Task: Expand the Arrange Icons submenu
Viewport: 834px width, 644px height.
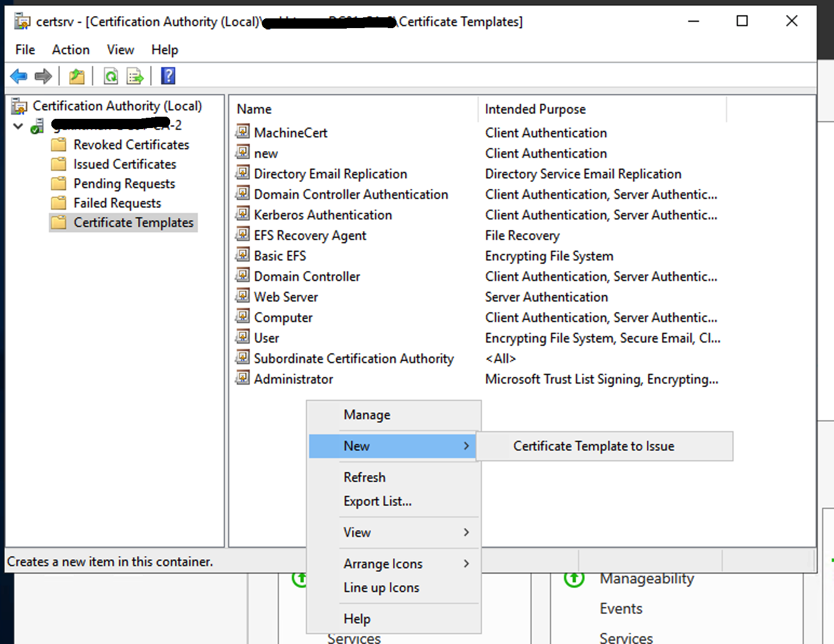Action: coord(466,563)
